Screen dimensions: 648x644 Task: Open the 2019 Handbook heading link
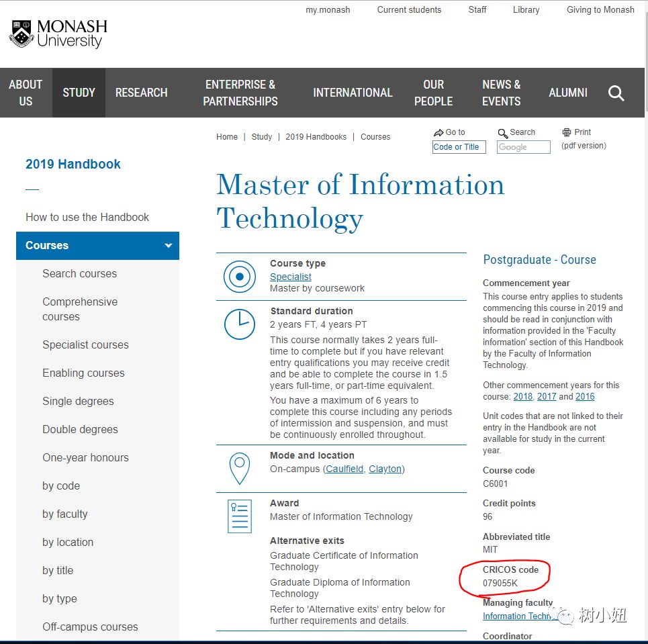[x=73, y=164]
